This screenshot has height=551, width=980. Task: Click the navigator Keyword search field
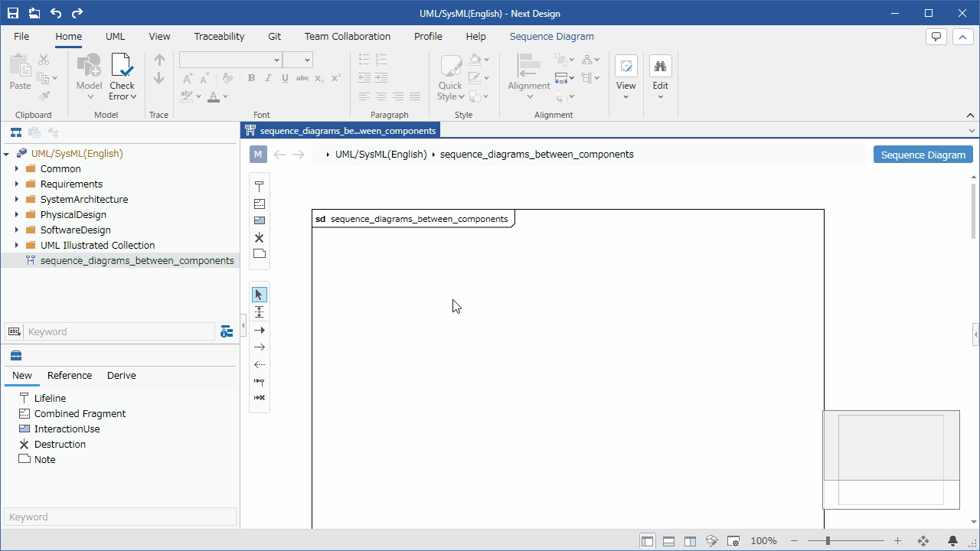[120, 331]
